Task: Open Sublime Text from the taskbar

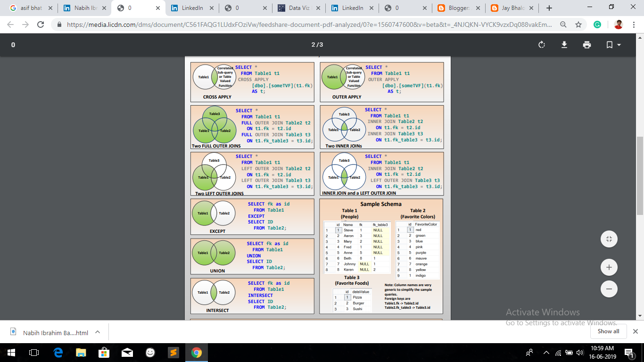Action: [x=173, y=352]
